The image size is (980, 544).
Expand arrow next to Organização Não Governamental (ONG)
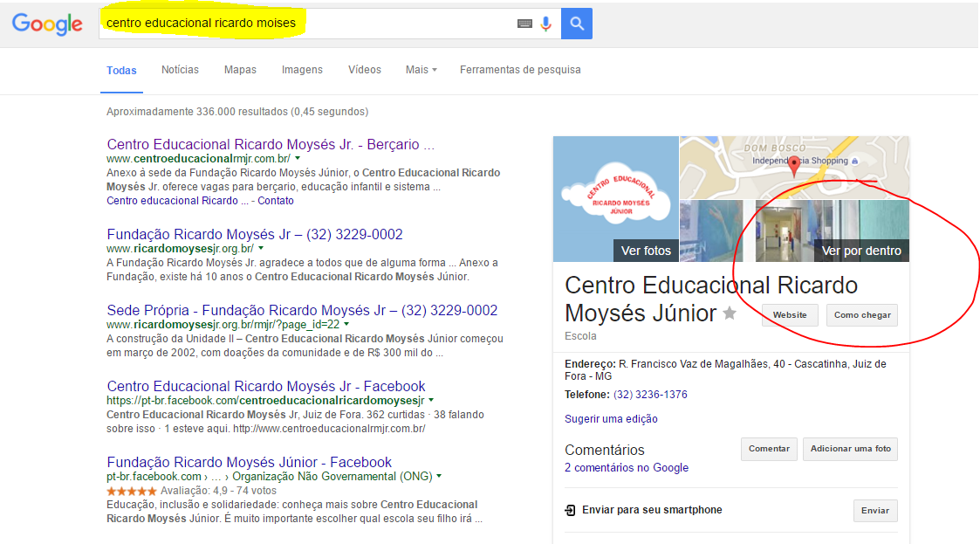point(439,477)
